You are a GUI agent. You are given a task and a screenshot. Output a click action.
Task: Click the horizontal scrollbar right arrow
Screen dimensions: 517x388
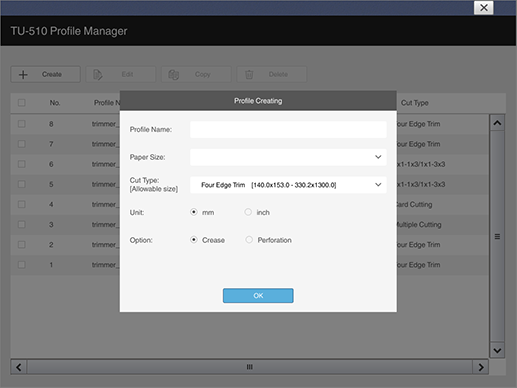click(481, 367)
